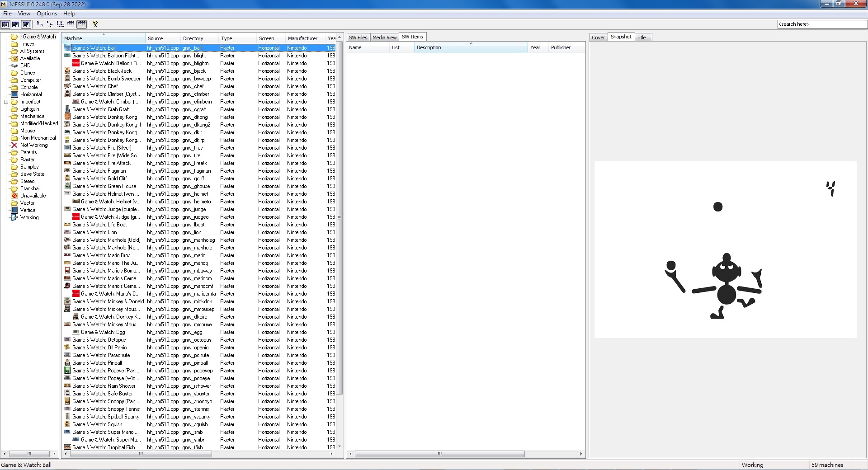
Task: Sort by the Machine column header
Action: (x=104, y=38)
